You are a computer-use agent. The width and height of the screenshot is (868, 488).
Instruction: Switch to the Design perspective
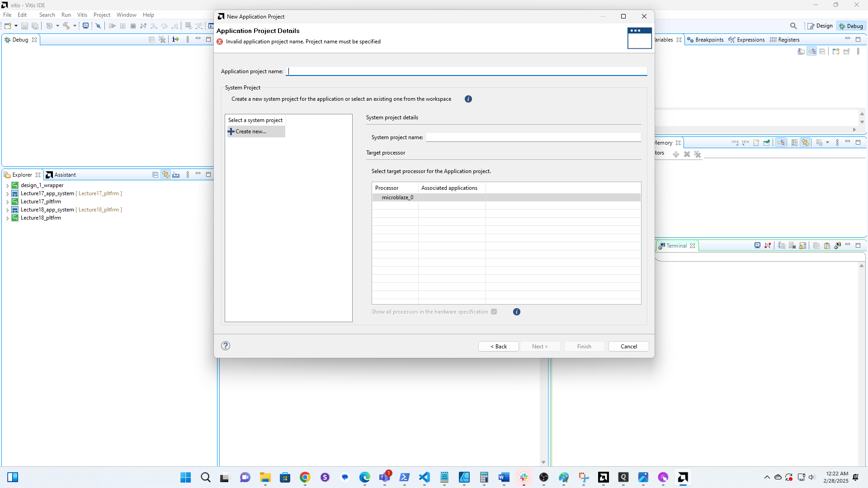(x=820, y=26)
